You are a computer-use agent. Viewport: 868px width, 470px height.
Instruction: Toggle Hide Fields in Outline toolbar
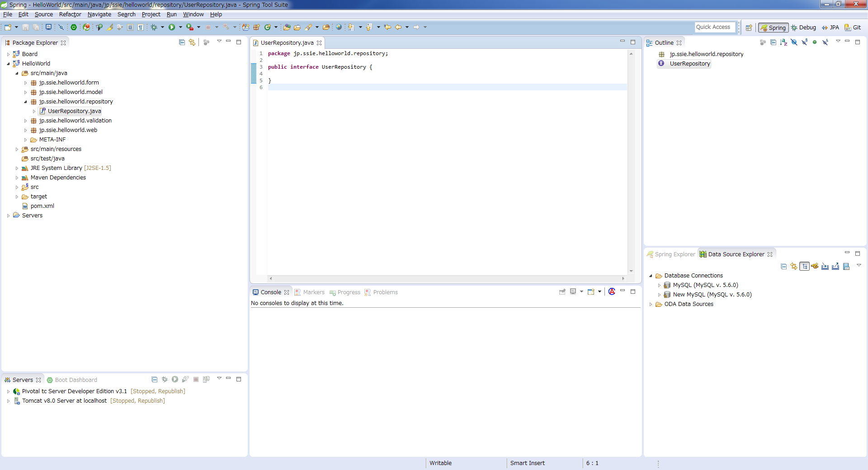coord(794,42)
